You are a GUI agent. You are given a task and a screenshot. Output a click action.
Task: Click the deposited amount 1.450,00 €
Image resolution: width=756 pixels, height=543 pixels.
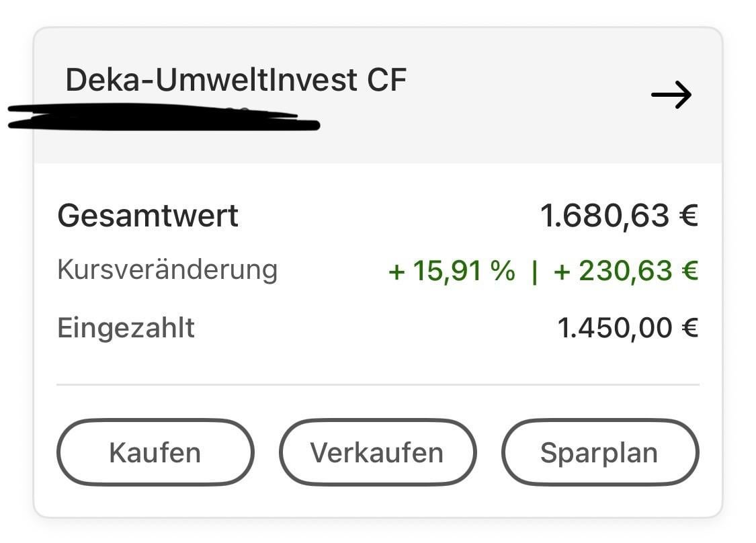click(628, 328)
